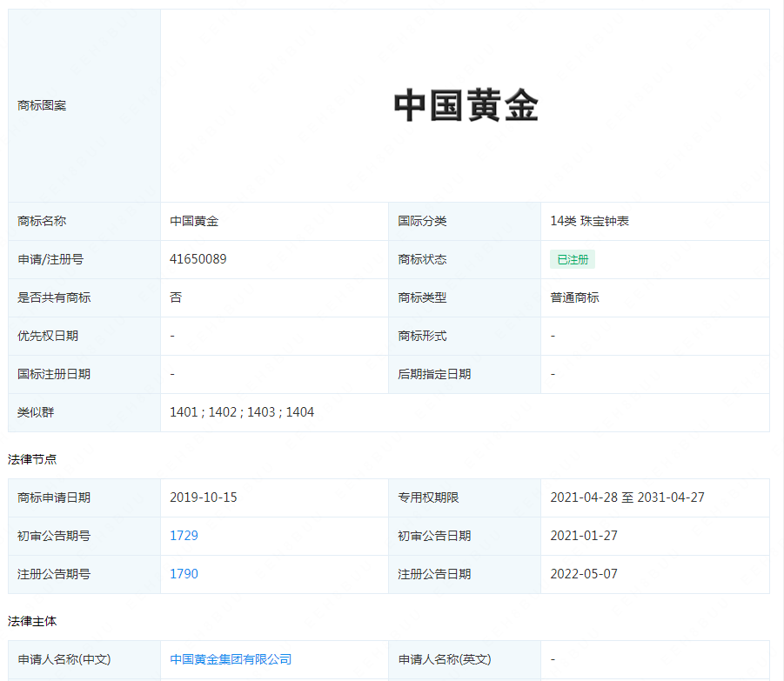Select registration number 41650089
This screenshot has width=784, height=681.
point(198,259)
